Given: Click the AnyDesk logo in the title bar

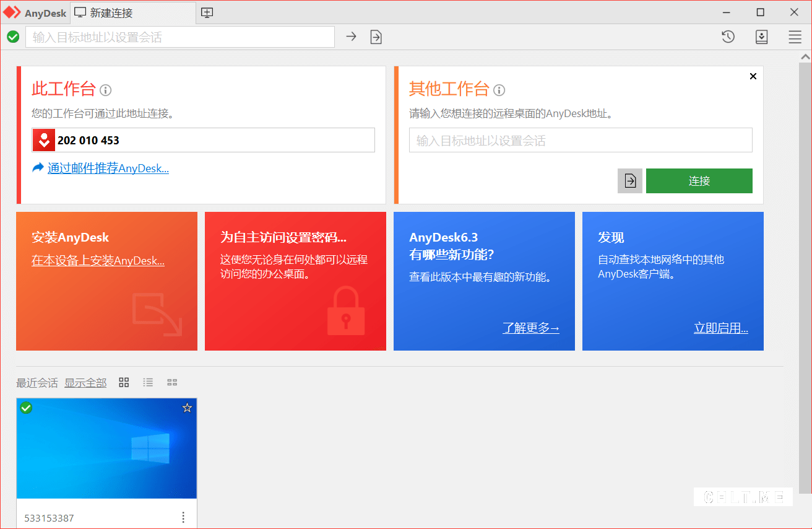Looking at the screenshot, I should point(12,12).
